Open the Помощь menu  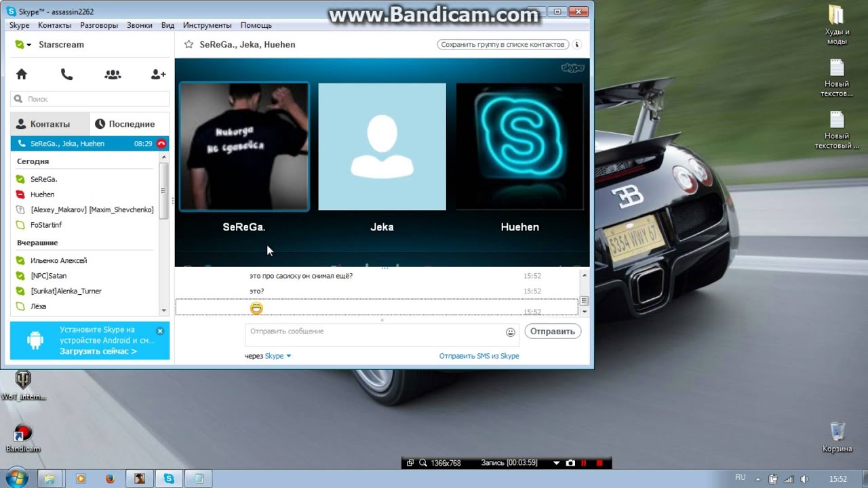tap(256, 25)
